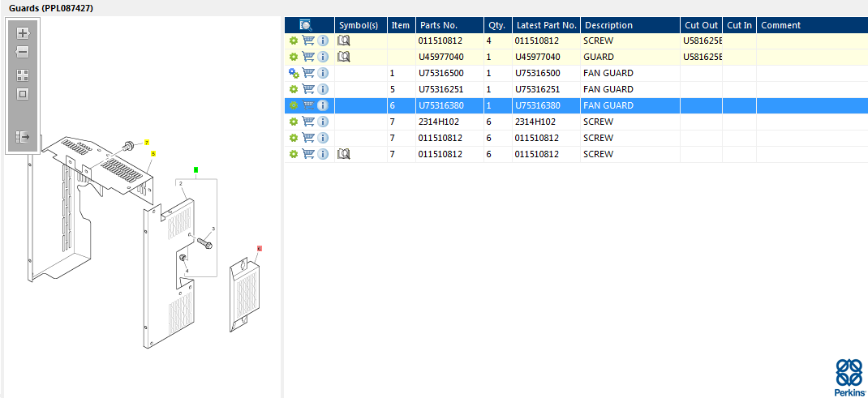
Task: Open the symbol book icon for U45977040
Action: pos(344,57)
